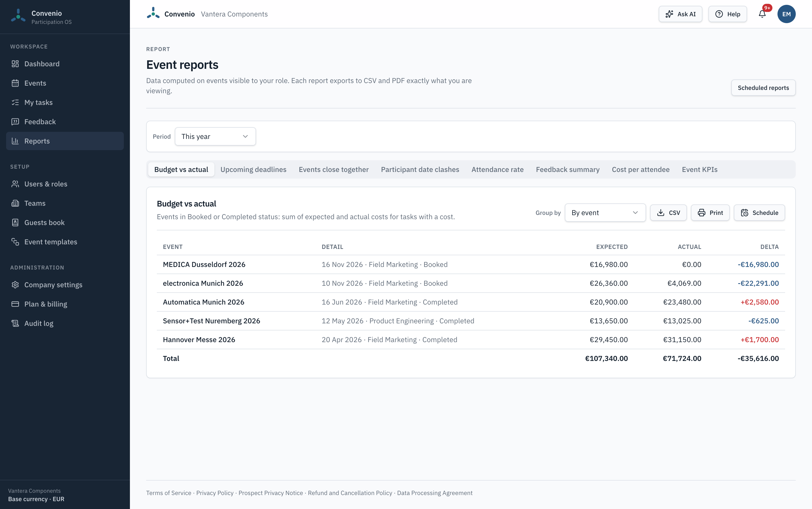Open Refund and Cancellation Policy link
The height and width of the screenshot is (509, 812).
350,493
